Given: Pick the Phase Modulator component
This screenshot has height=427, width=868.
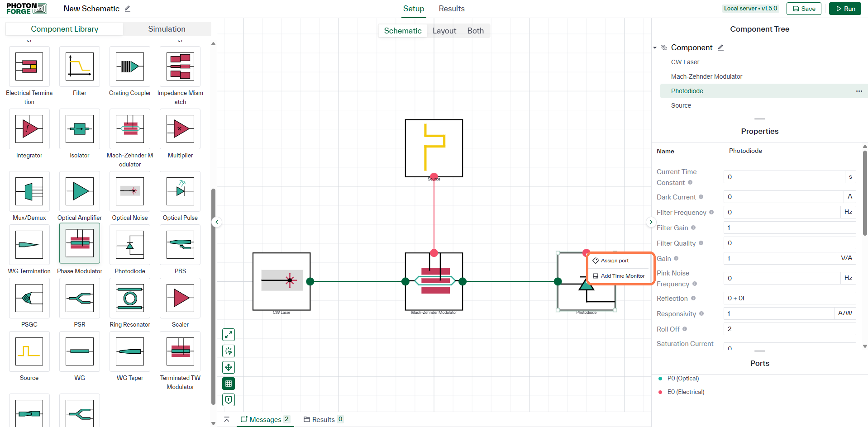Looking at the screenshot, I should (80, 243).
